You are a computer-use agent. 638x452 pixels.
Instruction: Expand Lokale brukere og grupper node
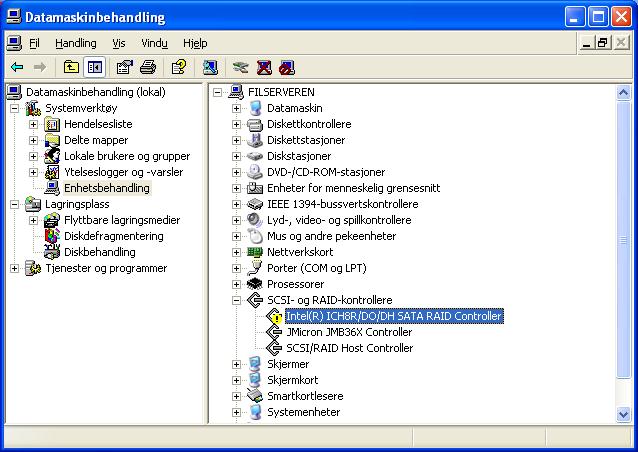pyautogui.click(x=33, y=156)
